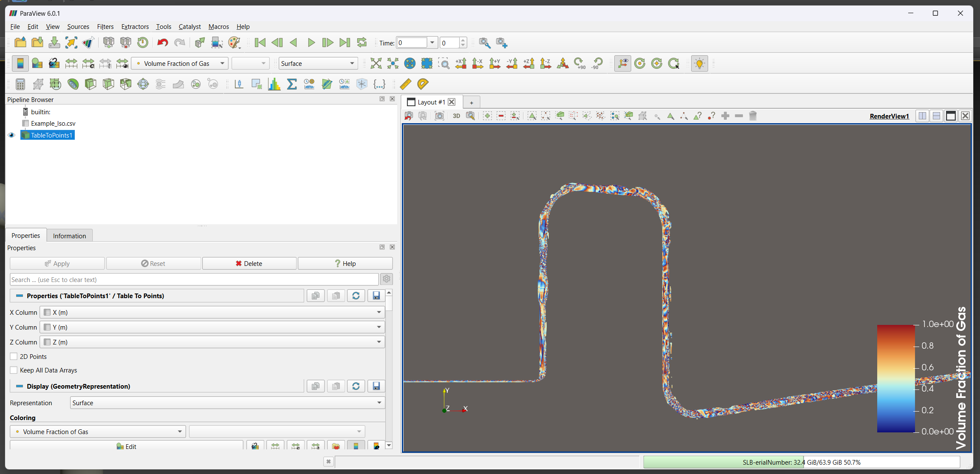
Task: Click the Histogram filter icon
Action: (274, 84)
